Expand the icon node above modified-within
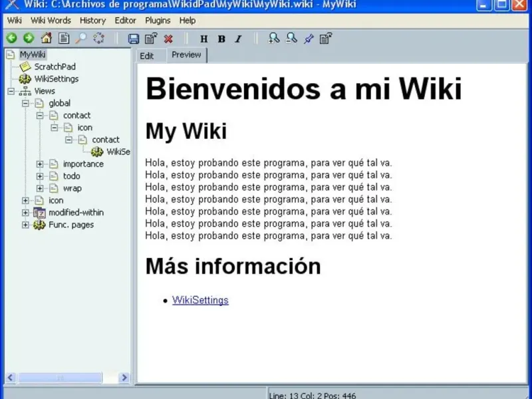The height and width of the screenshot is (399, 532). 25,201
